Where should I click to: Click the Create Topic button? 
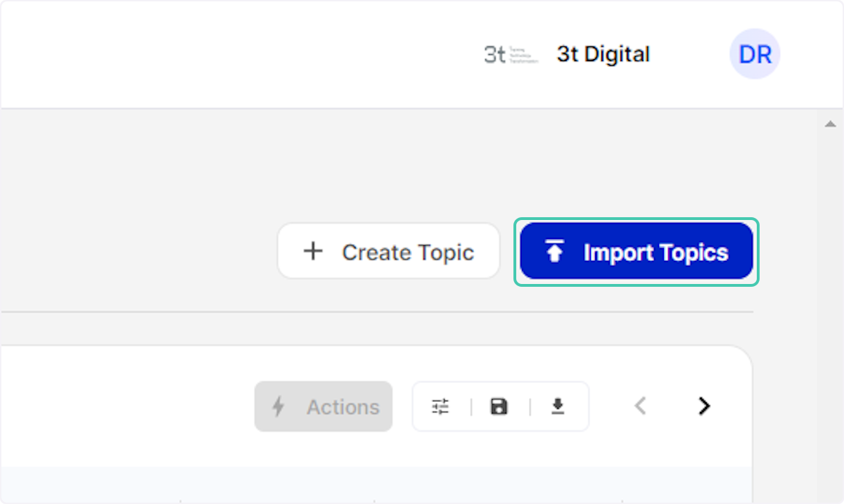(389, 251)
